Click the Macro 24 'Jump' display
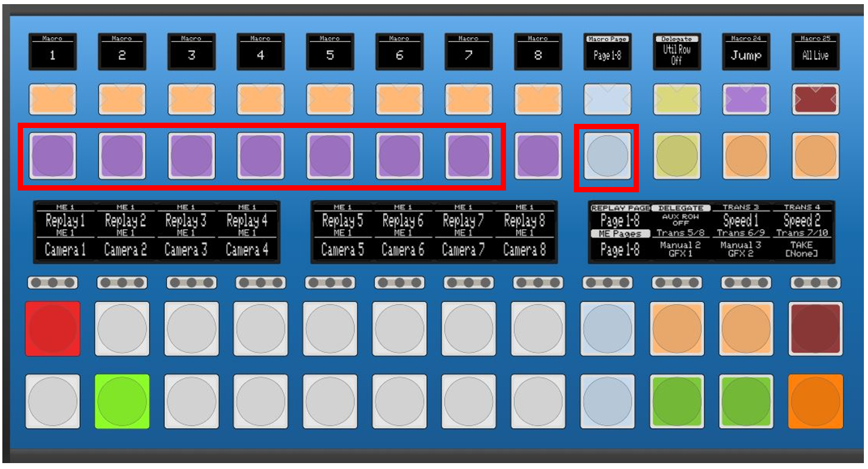This screenshot has height=469, width=868. tap(746, 52)
